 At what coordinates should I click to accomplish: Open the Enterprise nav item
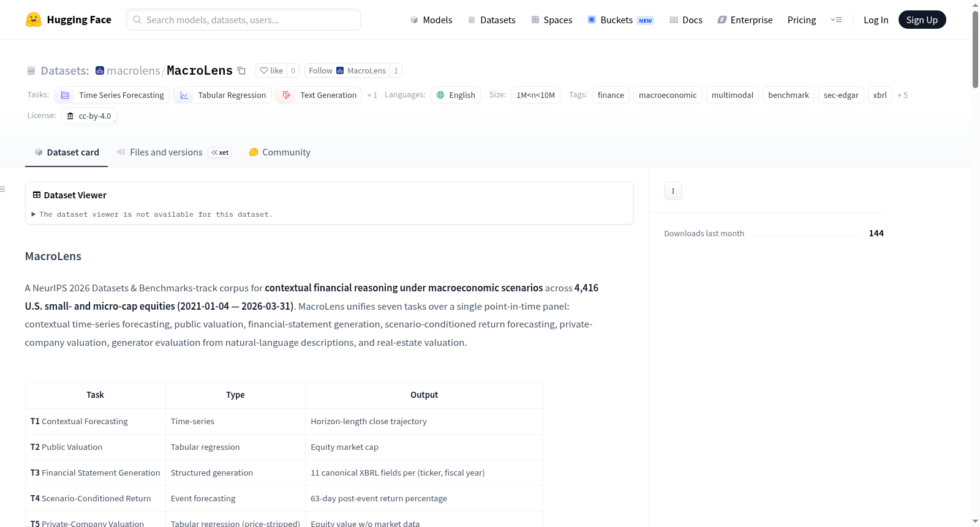[745, 20]
